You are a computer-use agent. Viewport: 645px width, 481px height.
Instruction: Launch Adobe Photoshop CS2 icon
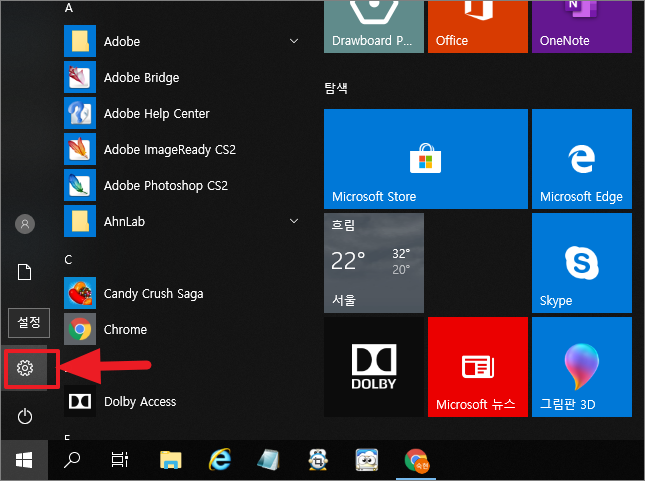tap(80, 185)
